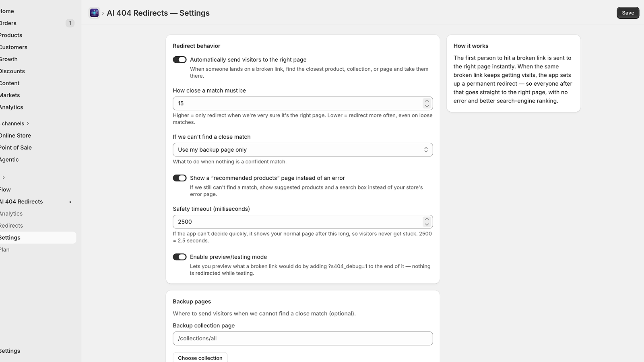This screenshot has height=362, width=644.
Task: Go to Home in the sidebar
Action: click(x=7, y=11)
